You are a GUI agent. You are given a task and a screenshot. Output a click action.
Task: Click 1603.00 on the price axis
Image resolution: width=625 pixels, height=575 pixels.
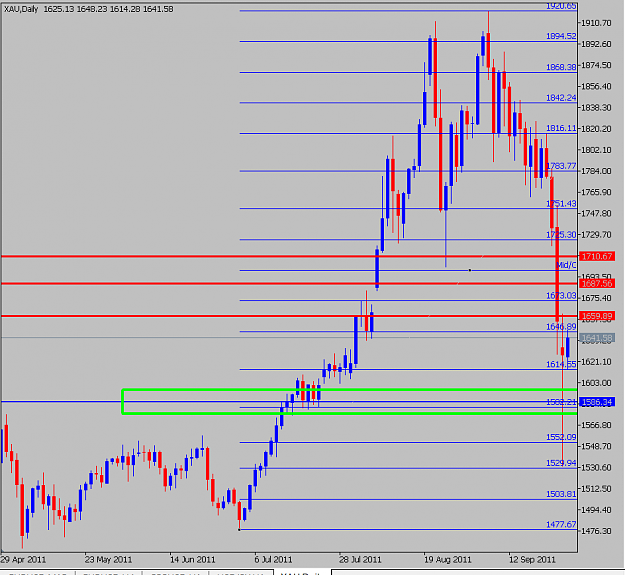[x=596, y=383]
